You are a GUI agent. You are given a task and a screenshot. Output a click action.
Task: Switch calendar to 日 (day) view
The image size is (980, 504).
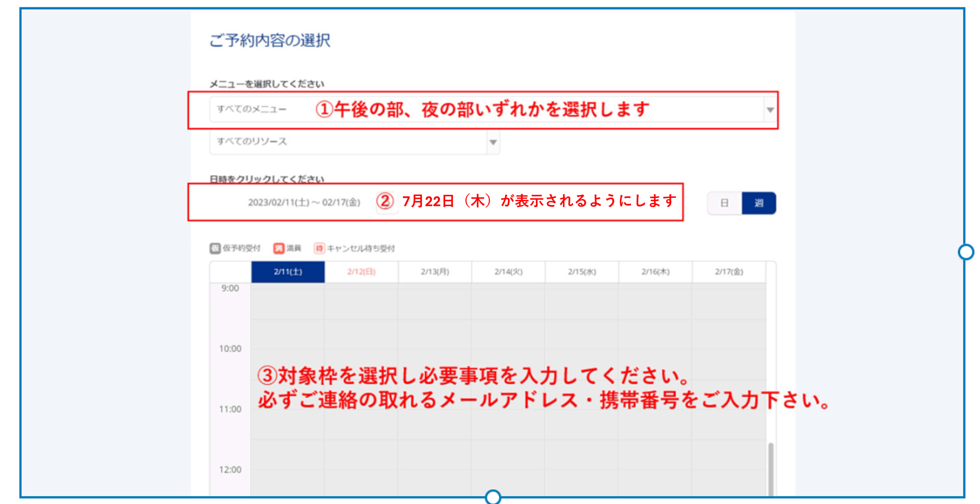(x=724, y=203)
